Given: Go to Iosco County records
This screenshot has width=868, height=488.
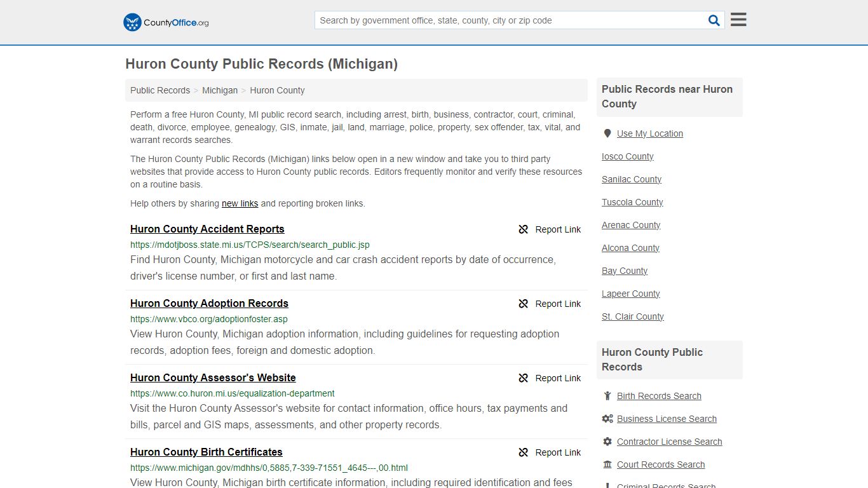Looking at the screenshot, I should 628,156.
